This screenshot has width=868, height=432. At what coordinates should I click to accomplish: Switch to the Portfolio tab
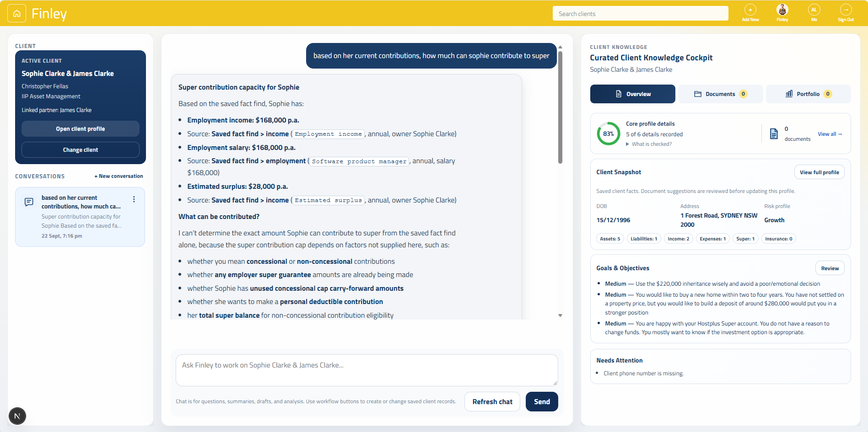point(809,94)
